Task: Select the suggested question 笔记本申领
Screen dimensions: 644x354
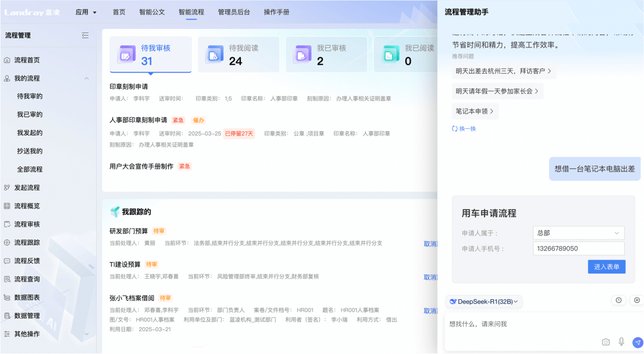Action: click(x=475, y=111)
